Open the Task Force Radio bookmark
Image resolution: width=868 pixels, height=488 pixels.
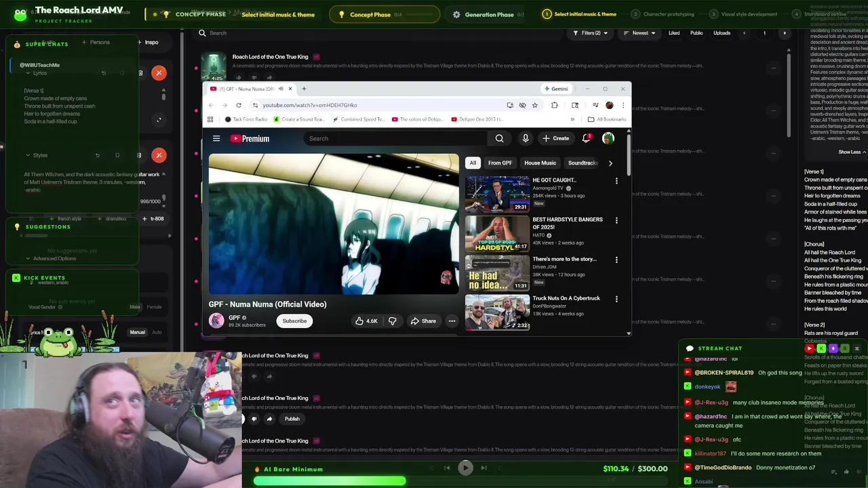point(247,119)
